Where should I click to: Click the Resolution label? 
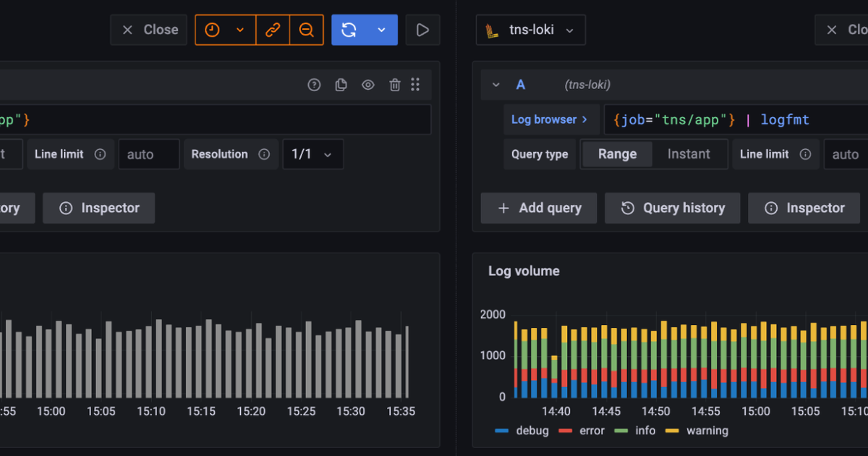pyautogui.click(x=219, y=154)
